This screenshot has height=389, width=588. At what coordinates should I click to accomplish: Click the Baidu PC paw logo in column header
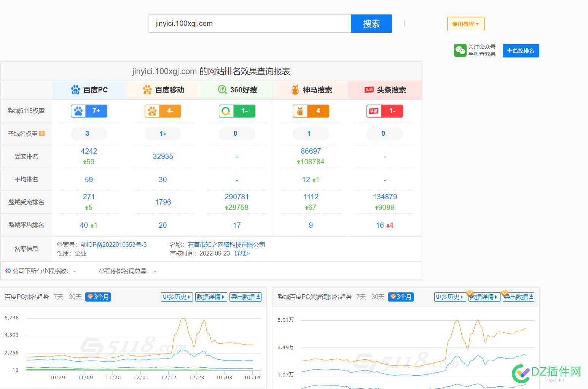tap(75, 90)
